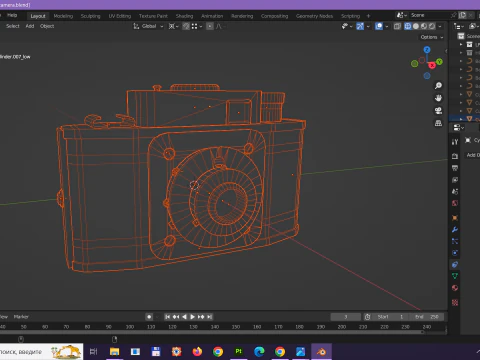
Task: Click the blue Z axis on navigation gizmo
Action: point(427,50)
